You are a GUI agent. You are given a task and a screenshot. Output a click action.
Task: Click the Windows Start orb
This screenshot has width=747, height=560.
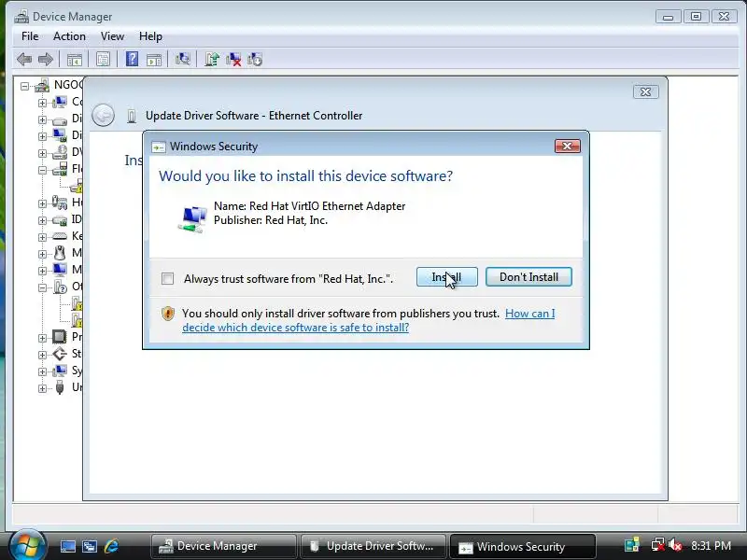(x=27, y=545)
